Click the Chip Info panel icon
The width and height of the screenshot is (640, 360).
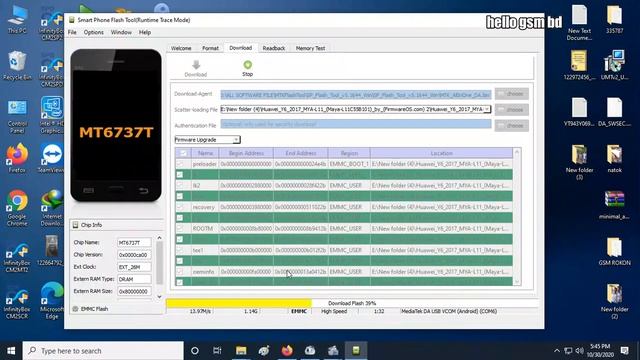(76, 225)
